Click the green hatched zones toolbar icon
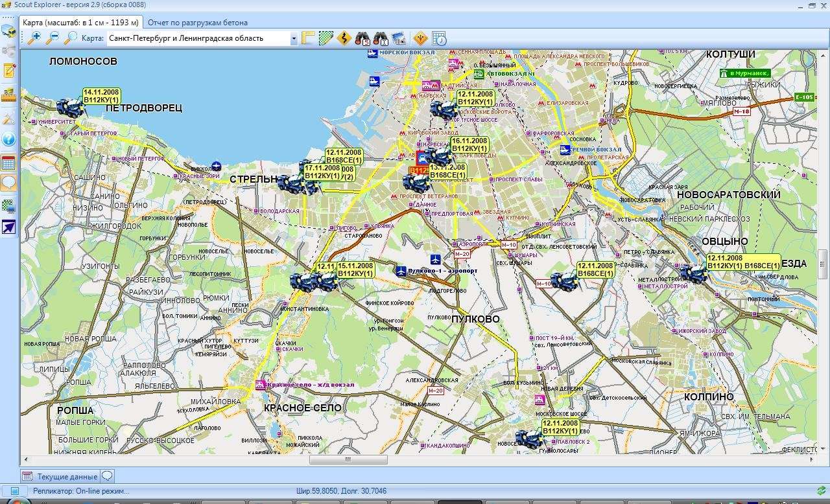The width and height of the screenshot is (830, 504). click(x=326, y=38)
